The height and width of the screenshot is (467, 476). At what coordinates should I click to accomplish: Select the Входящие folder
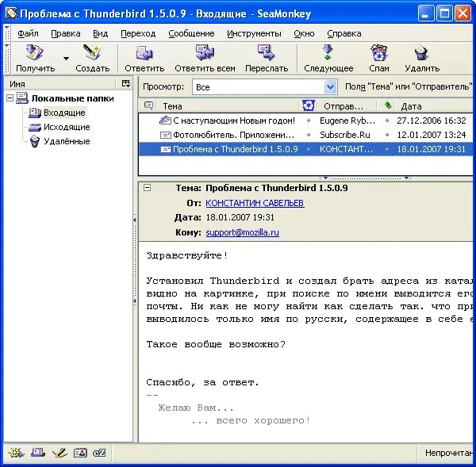(64, 113)
